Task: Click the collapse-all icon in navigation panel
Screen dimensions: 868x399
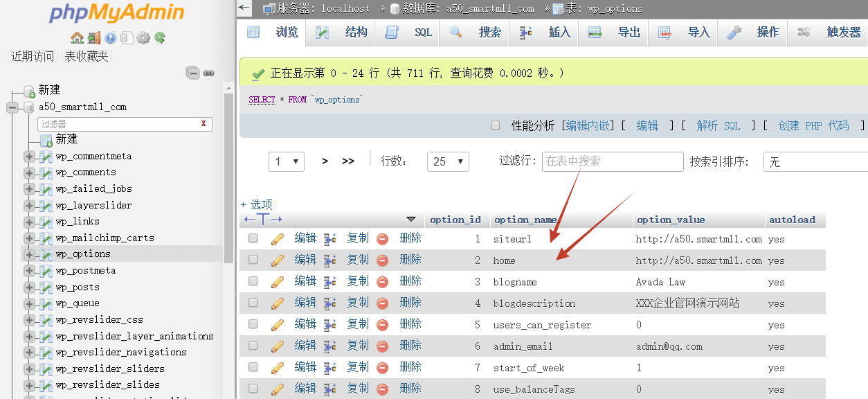Action: pos(193,73)
